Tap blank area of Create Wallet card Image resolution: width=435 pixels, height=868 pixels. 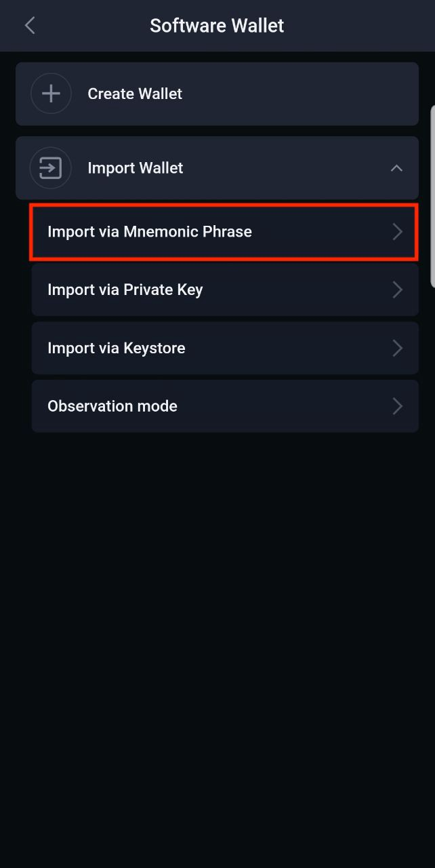(x=298, y=94)
